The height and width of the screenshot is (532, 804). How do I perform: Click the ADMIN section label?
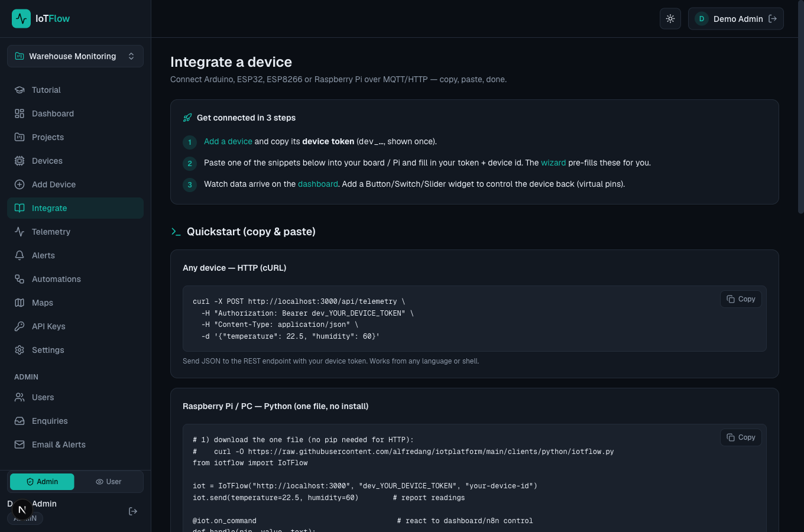click(x=26, y=377)
